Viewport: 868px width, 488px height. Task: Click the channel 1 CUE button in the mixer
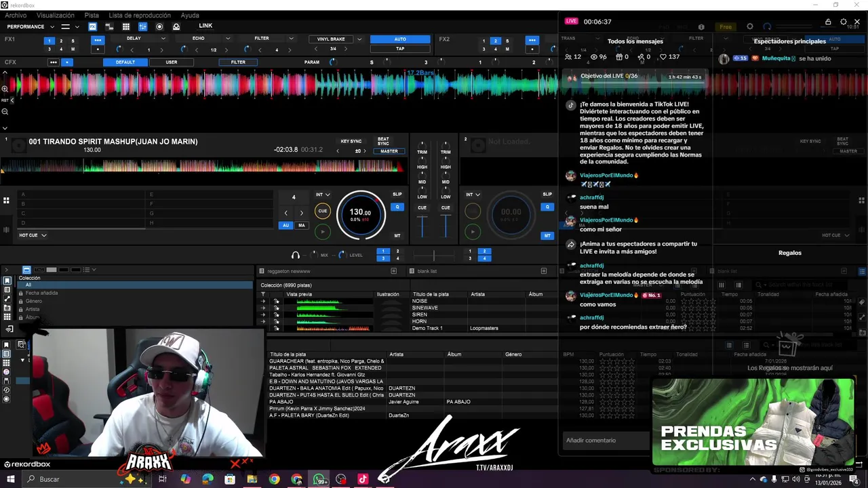(x=422, y=207)
